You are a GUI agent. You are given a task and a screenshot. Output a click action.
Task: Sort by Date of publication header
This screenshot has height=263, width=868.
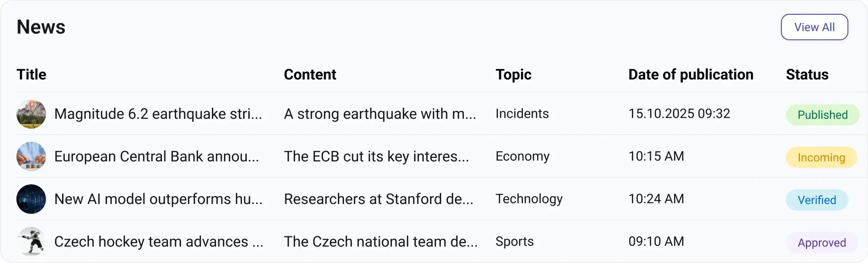click(x=691, y=74)
